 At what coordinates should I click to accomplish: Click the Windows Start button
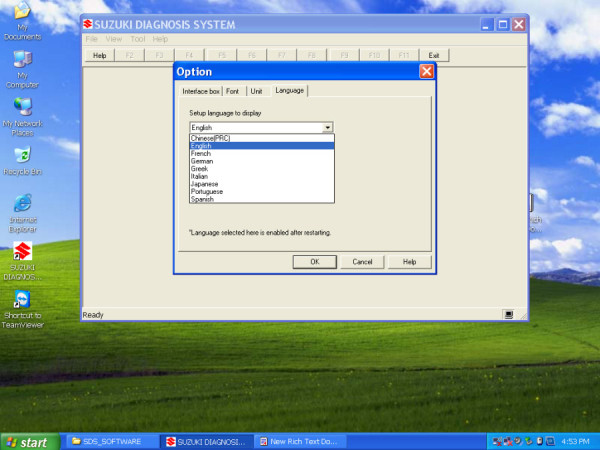pyautogui.click(x=28, y=441)
